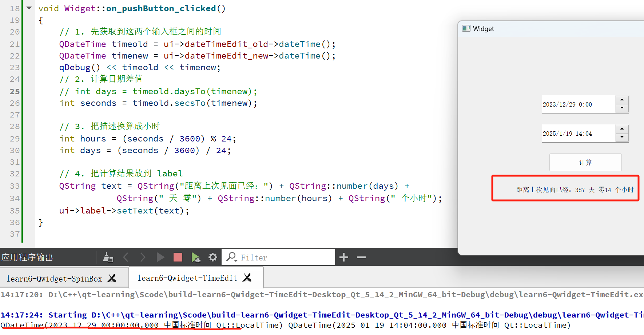644x335 pixels.
Task: Click the filter magnifier icon
Action: (231, 257)
